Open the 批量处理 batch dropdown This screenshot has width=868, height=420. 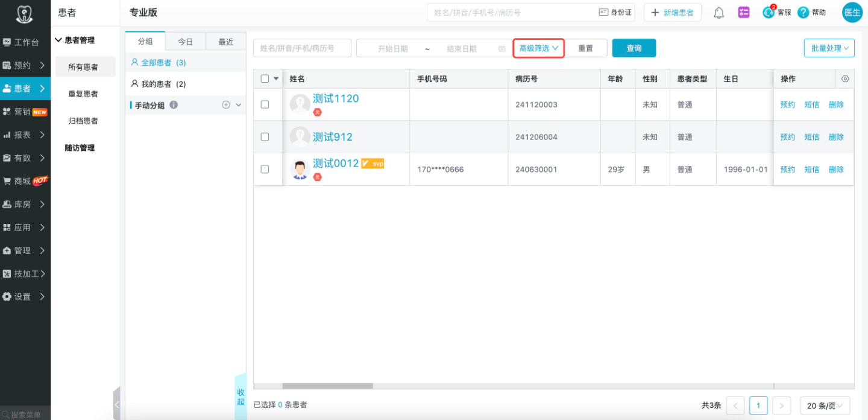pyautogui.click(x=829, y=48)
